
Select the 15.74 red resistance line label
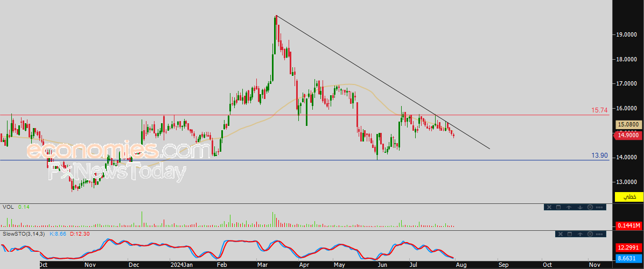(x=599, y=110)
